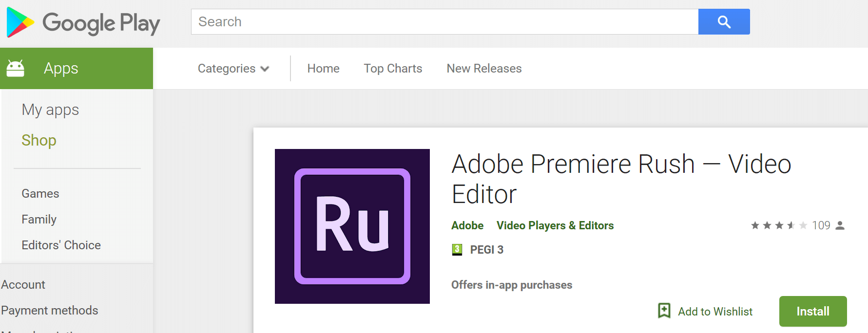Click the 109 ratings count
The image size is (868, 333).
(821, 225)
